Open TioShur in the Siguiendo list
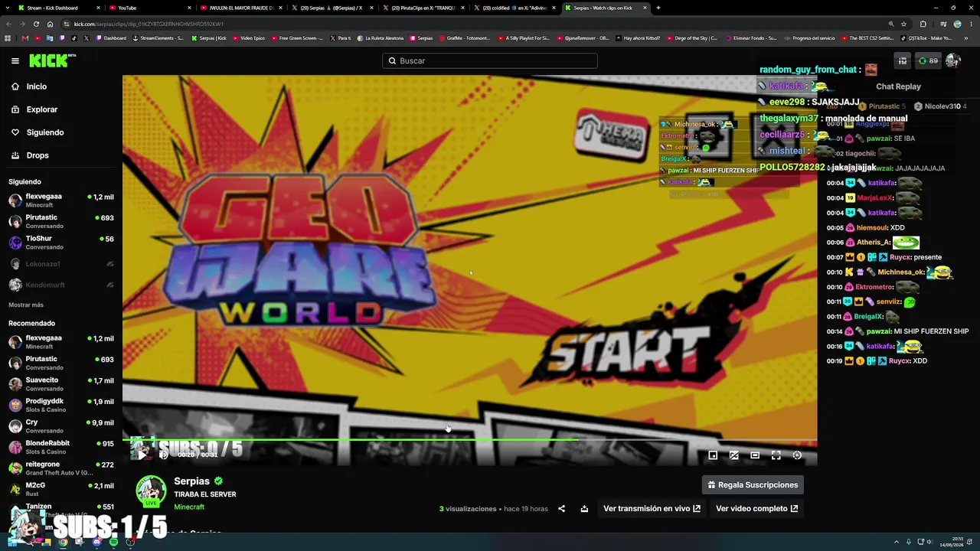This screenshot has width=980, height=551. point(61,243)
